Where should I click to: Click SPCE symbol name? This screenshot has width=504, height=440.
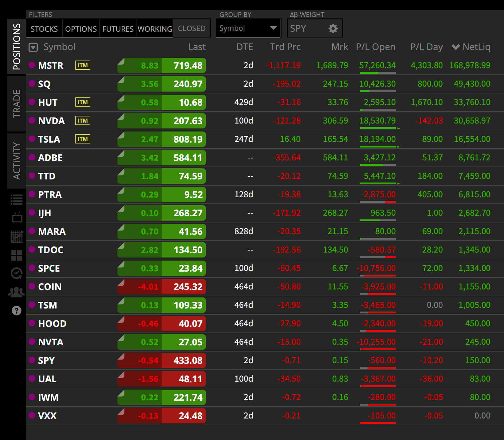click(49, 268)
